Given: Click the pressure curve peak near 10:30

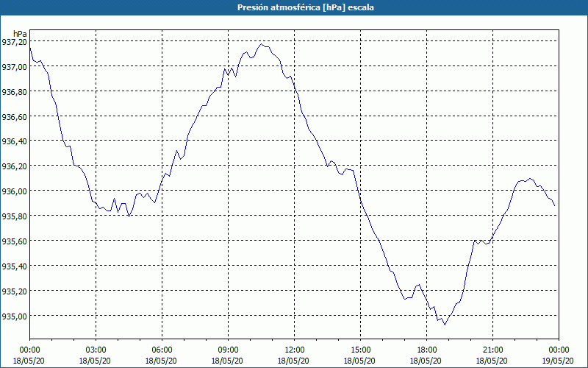Looking at the screenshot, I should pos(262,44).
